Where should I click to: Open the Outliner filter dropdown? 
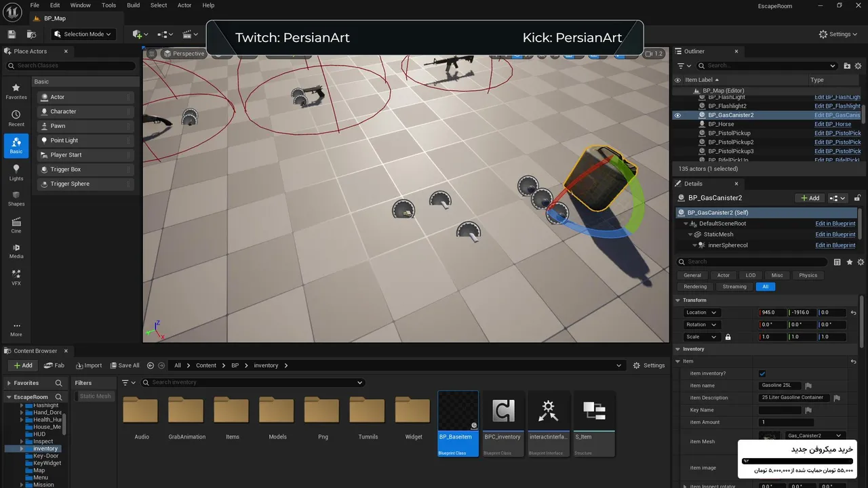[684, 66]
